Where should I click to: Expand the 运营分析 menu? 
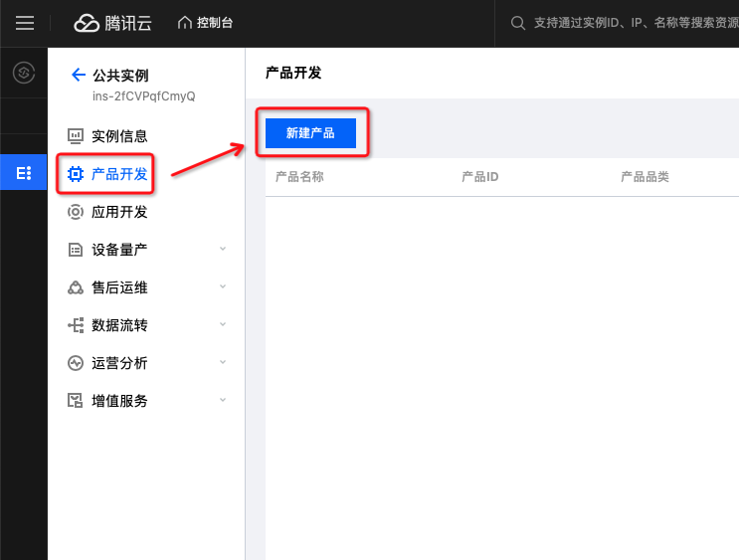pyautogui.click(x=223, y=362)
